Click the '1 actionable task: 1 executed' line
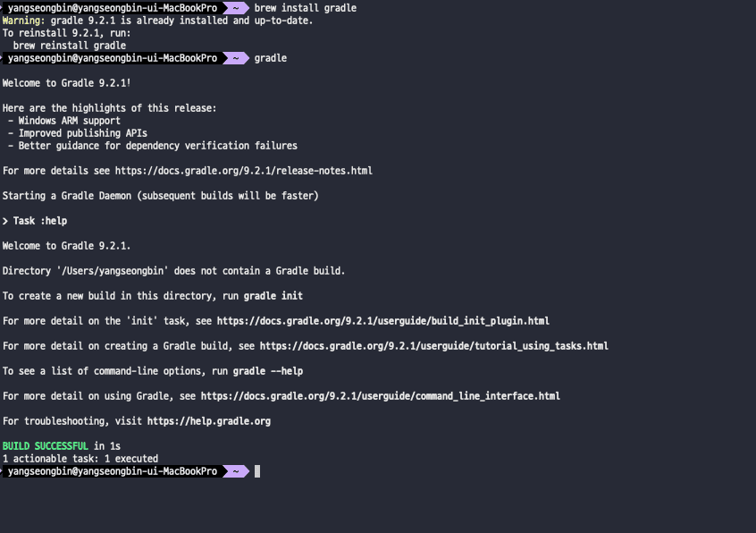 pyautogui.click(x=80, y=459)
